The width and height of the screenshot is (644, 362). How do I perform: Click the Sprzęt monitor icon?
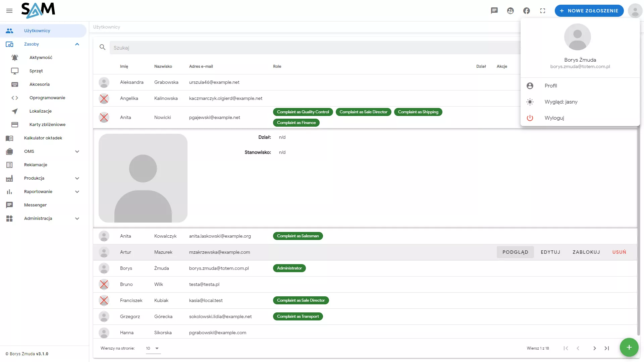(15, 71)
